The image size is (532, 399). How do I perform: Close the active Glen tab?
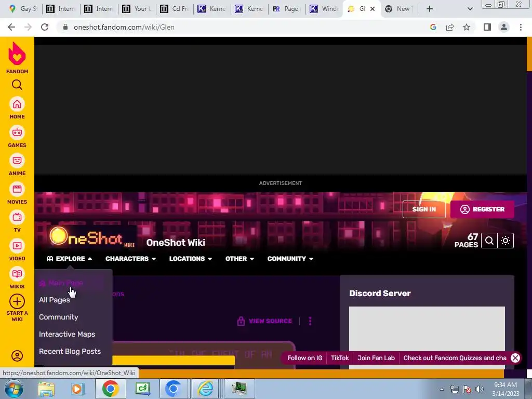pyautogui.click(x=373, y=9)
